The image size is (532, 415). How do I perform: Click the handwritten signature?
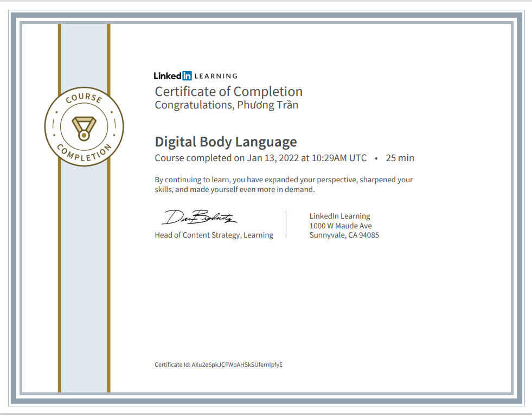click(199, 218)
